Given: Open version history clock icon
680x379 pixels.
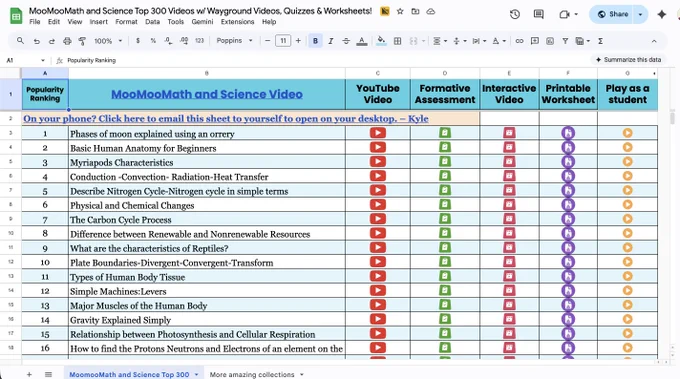Looking at the screenshot, I should tap(515, 14).
